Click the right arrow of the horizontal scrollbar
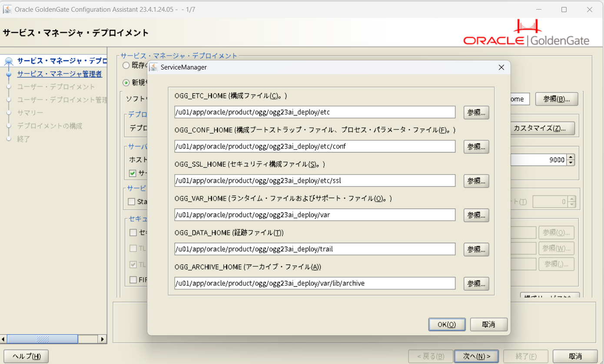The height and width of the screenshot is (364, 604). coord(103,339)
